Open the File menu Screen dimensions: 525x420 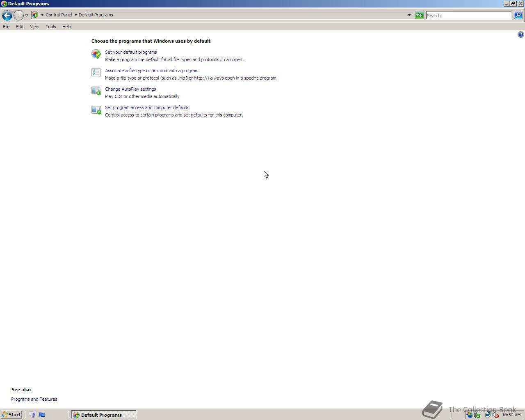click(6, 27)
